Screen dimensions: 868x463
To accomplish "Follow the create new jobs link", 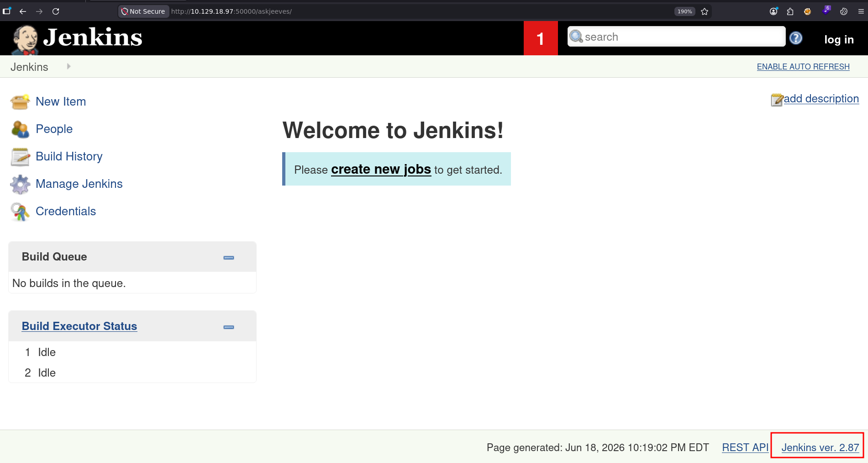I will (381, 170).
